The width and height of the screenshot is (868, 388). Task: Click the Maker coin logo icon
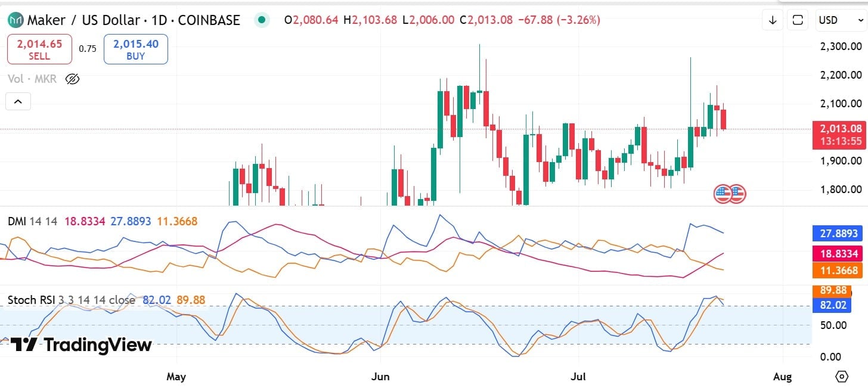tap(16, 20)
